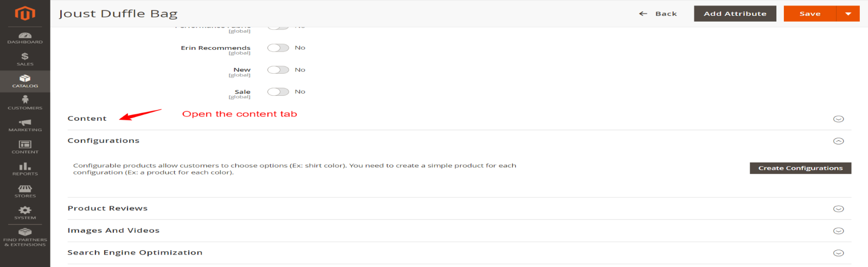The image size is (868, 267).
Task: Open the Save options dropdown arrow
Action: coord(848,14)
